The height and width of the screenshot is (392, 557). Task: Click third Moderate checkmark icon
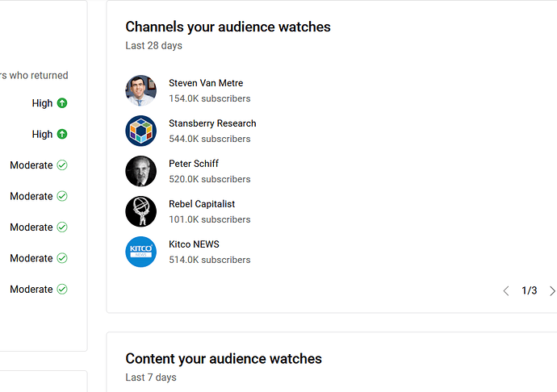tap(62, 227)
